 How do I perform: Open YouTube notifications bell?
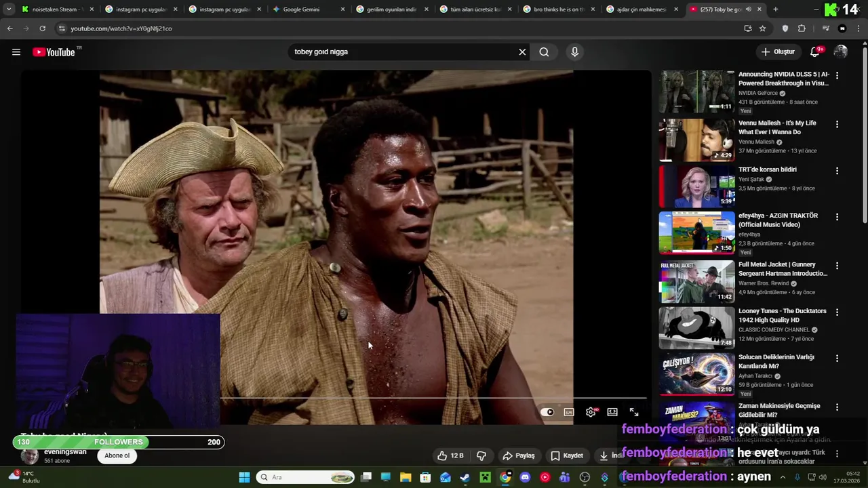tap(815, 52)
